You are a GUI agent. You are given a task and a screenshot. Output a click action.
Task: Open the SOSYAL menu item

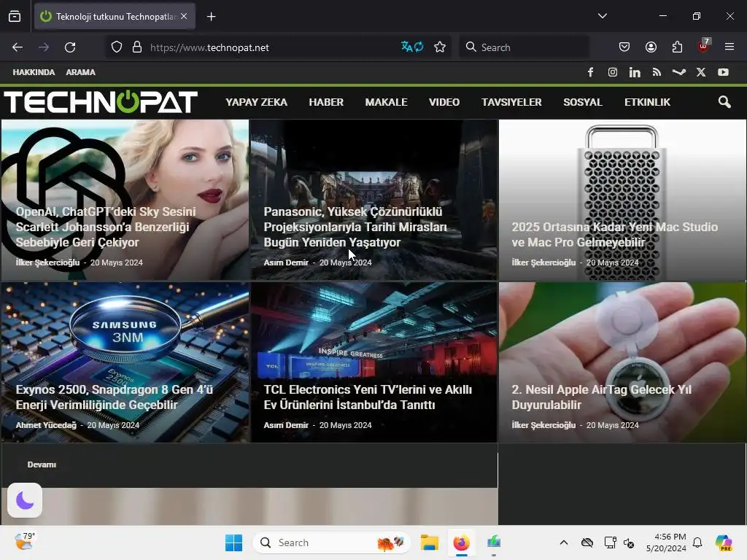pyautogui.click(x=583, y=102)
